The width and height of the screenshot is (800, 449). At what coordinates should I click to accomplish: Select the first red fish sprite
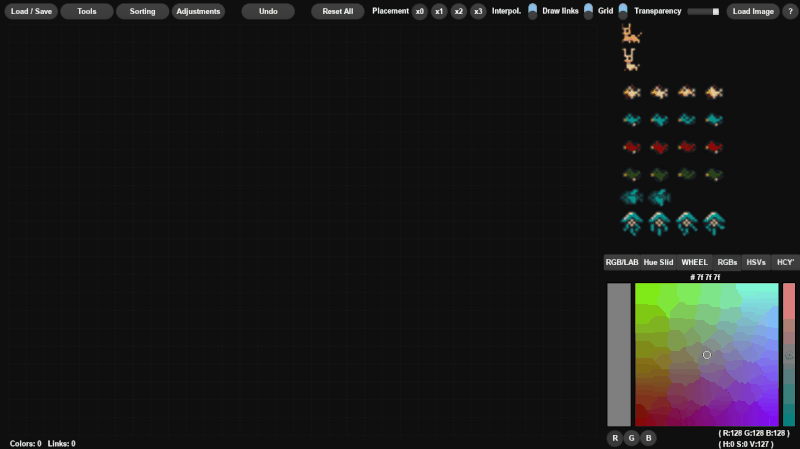(632, 147)
